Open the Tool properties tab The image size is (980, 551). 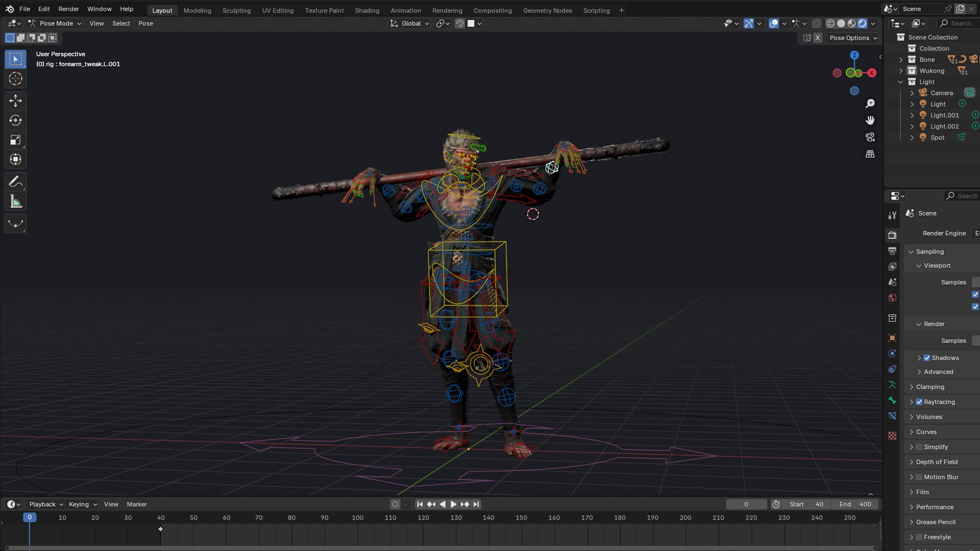tap(892, 215)
